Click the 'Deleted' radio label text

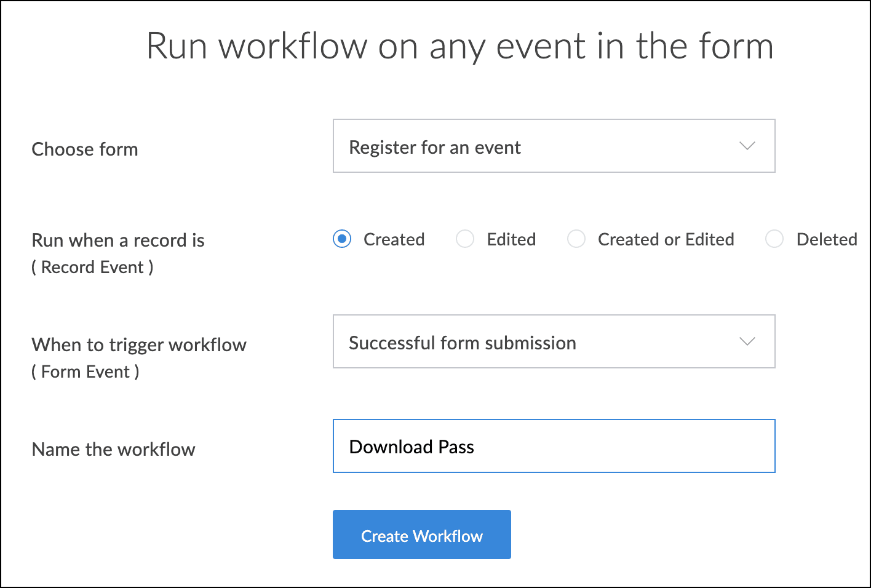coord(826,239)
